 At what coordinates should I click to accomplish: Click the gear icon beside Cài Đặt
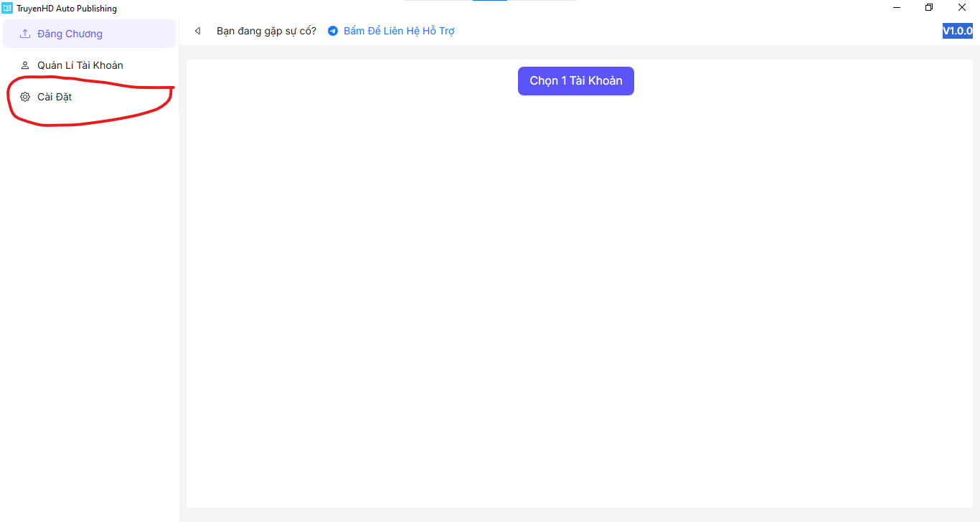tap(25, 97)
